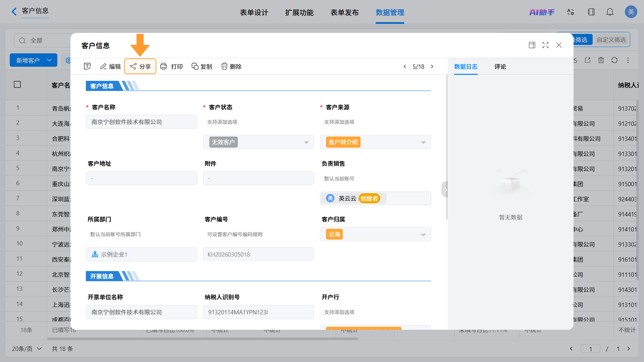Switch to the 扩展功能 tab

[x=299, y=12]
